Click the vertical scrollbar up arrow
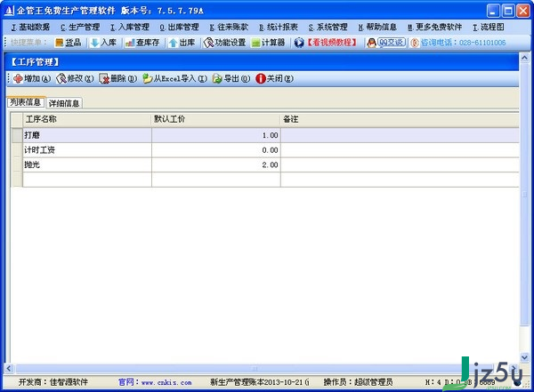534x392 pixels. coord(524,58)
